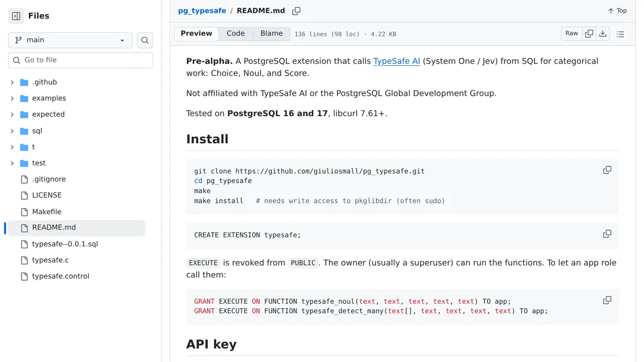Viewport: 644px width, 362px height.
Task: Copy the CREATE EXTENSION code block
Action: [x=607, y=234]
